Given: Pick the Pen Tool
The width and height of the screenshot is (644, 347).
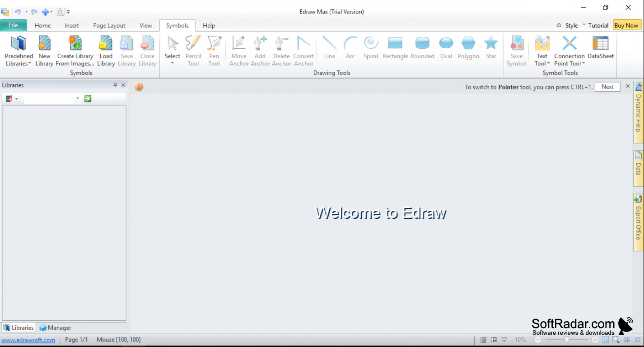Looking at the screenshot, I should tap(214, 51).
